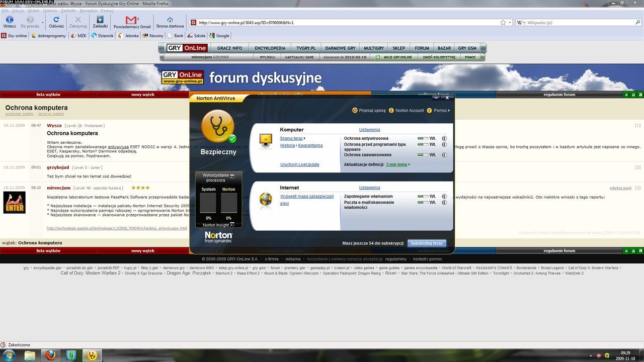The image size is (644, 362).
Task: Open the ENCYKLOPEDIA site navigation tab
Action: coord(270,48)
